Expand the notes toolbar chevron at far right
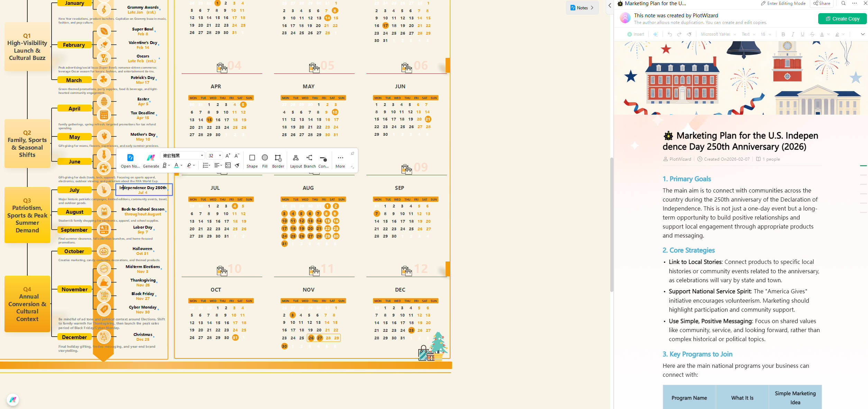868x409 pixels. click(862, 34)
